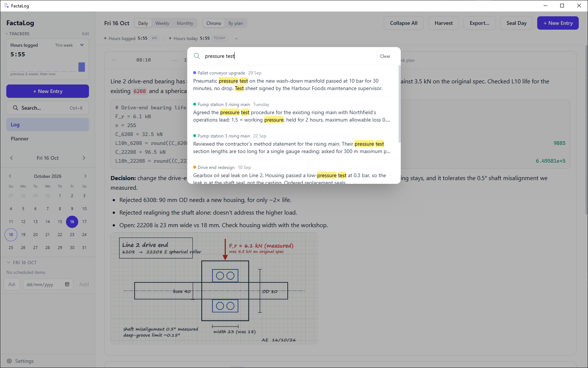Open the Pallet conveyor upgrade search result

pyautogui.click(x=293, y=81)
